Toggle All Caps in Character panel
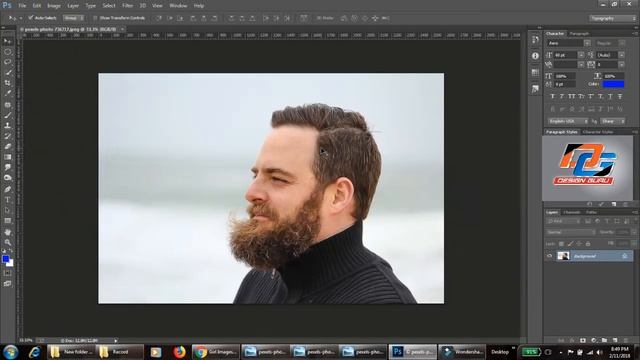Viewport: 640px width, 360px height. coord(572,96)
